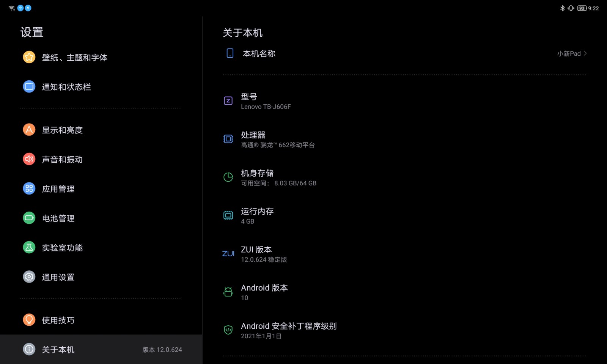The height and width of the screenshot is (364, 607).
Task: Click the vibrate mode status icon
Action: click(x=571, y=8)
